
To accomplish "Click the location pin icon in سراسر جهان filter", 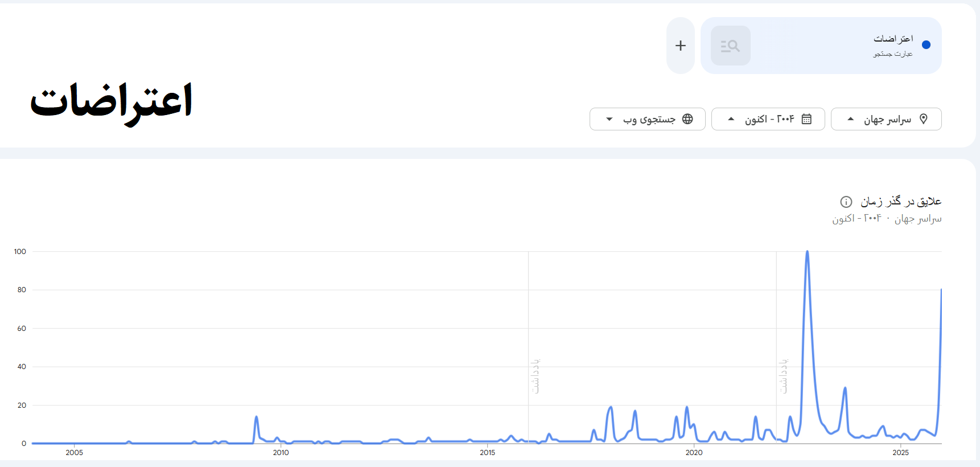I will point(924,119).
